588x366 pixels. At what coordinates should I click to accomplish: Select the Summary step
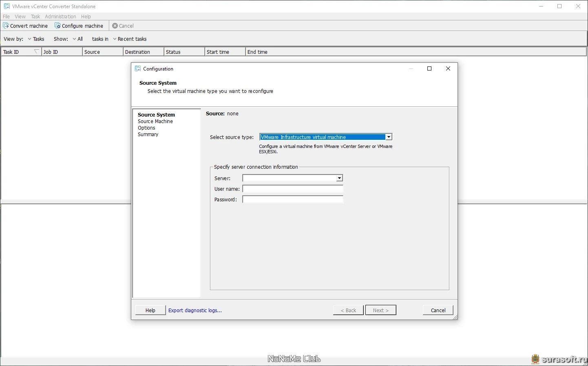pyautogui.click(x=148, y=134)
